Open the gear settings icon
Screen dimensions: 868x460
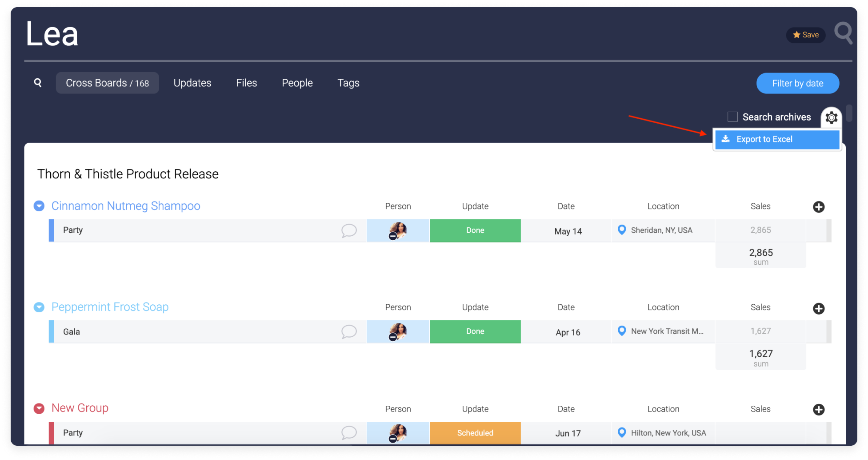[x=831, y=117]
